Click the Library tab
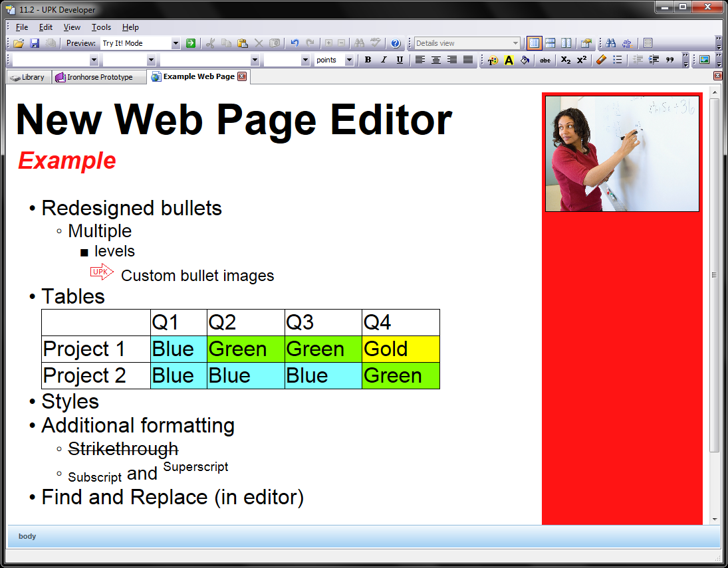Image resolution: width=728 pixels, height=568 pixels. coord(28,77)
